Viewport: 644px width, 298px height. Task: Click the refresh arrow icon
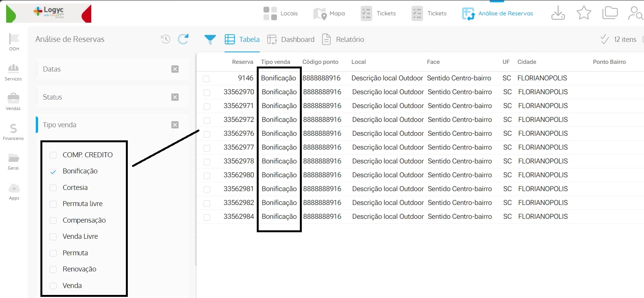coord(183,39)
